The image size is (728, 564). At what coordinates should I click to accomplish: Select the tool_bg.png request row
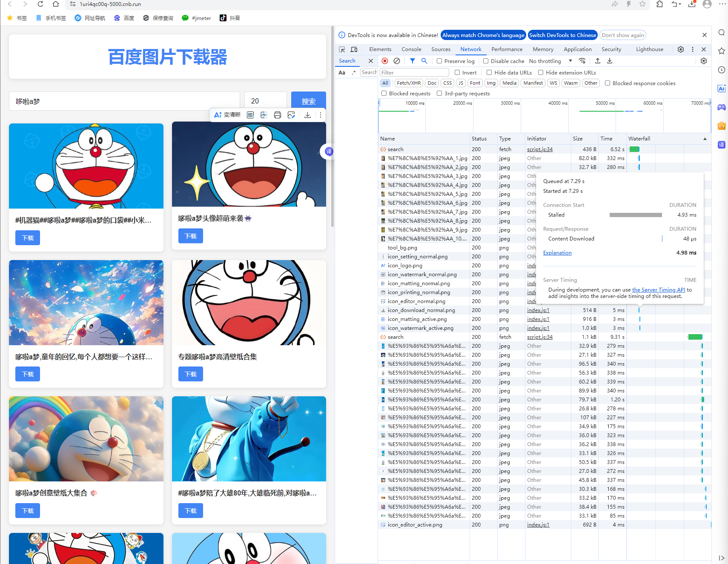545,248
